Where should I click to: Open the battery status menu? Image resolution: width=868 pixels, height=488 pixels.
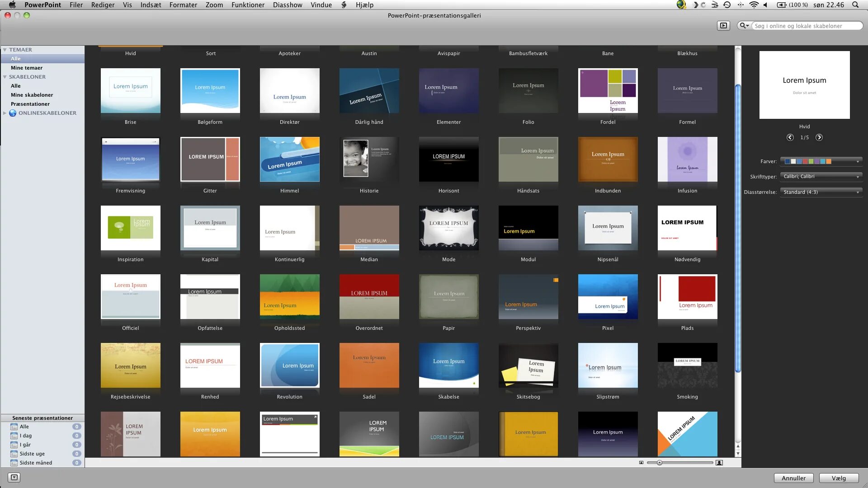[x=792, y=5]
